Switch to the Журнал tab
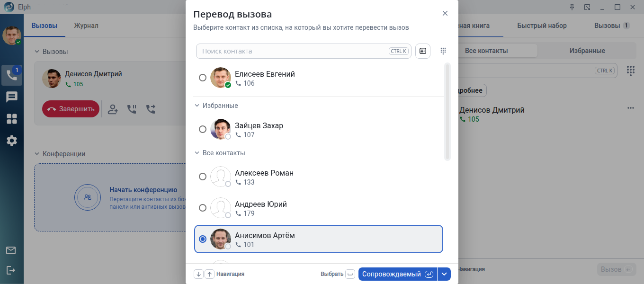This screenshot has width=644, height=284. pos(86,26)
